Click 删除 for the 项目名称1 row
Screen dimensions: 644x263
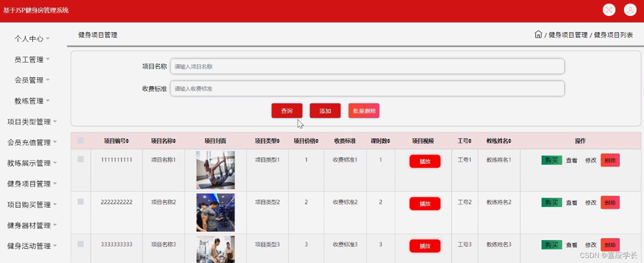tap(610, 160)
